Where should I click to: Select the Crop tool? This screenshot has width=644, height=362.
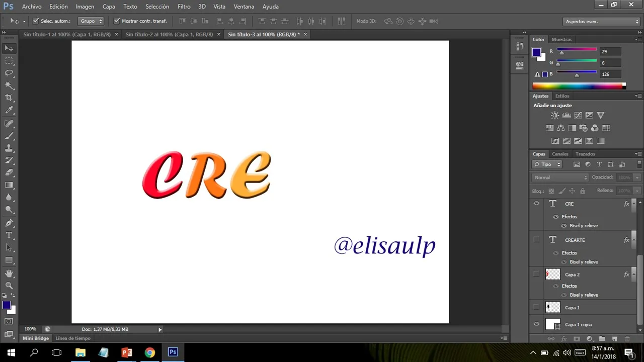pos(9,98)
